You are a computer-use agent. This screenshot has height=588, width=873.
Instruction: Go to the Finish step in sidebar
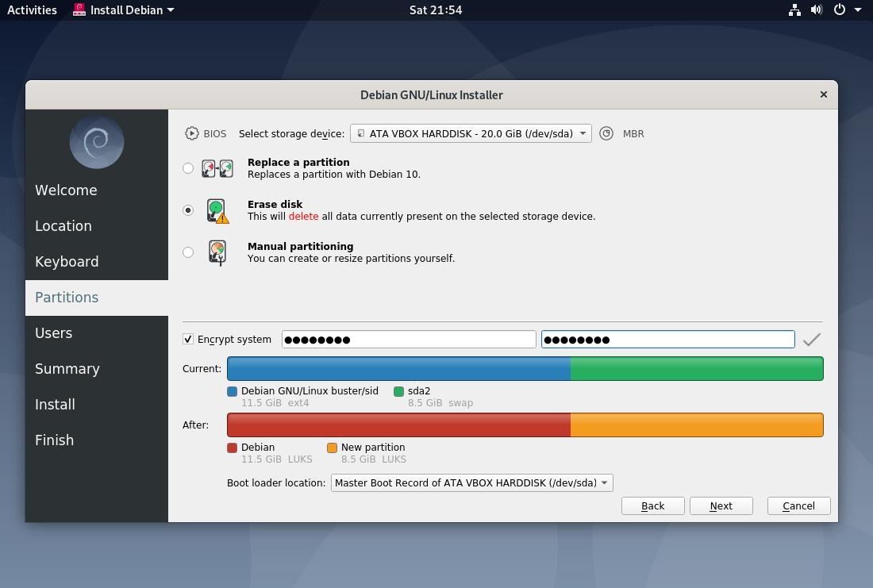97,440
